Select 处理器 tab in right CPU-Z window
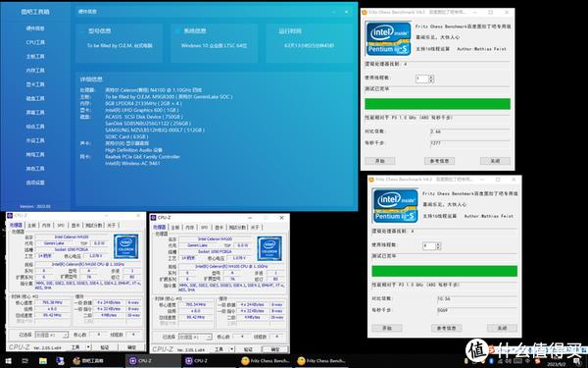 (x=160, y=228)
